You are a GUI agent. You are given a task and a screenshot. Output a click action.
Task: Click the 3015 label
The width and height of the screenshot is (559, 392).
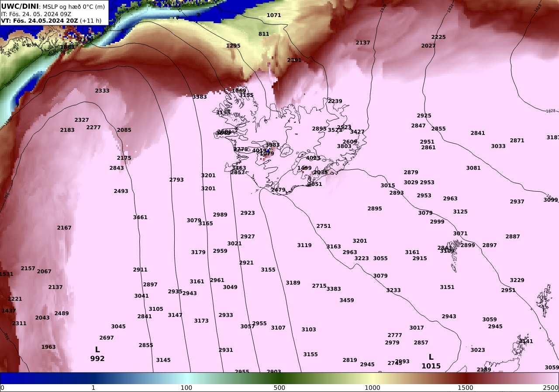[388, 186]
